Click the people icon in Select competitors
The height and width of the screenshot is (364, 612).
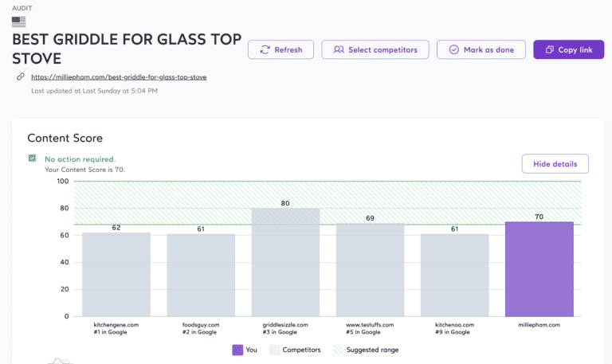339,49
